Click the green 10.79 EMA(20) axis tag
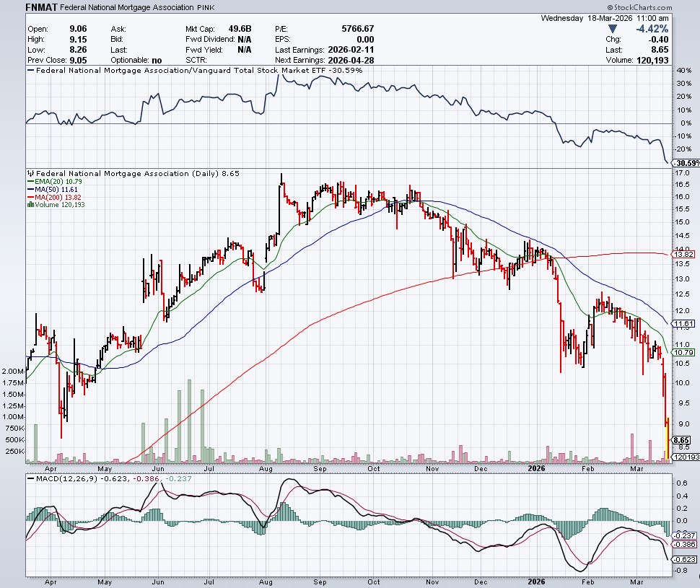The height and width of the screenshot is (588, 700). click(682, 353)
